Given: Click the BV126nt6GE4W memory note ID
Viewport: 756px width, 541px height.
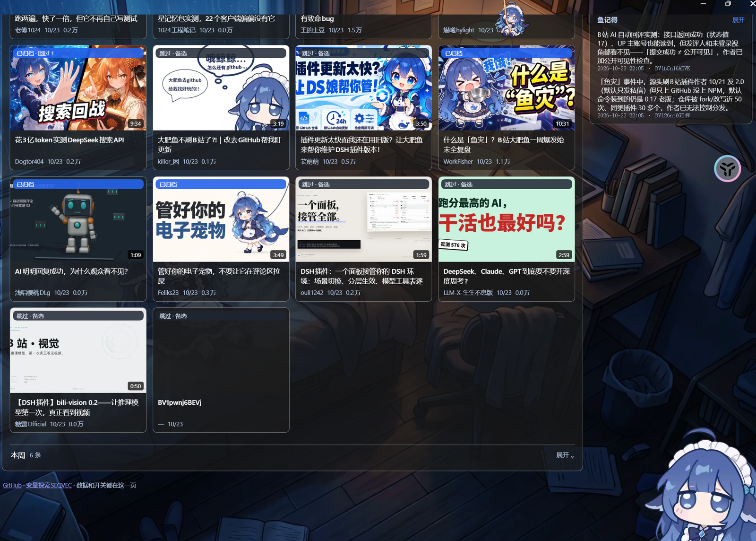Looking at the screenshot, I should 672,115.
